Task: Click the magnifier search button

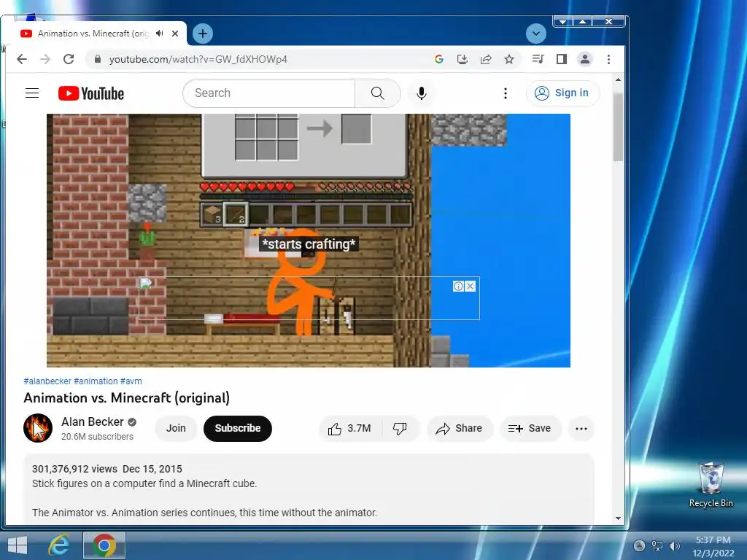Action: (377, 93)
